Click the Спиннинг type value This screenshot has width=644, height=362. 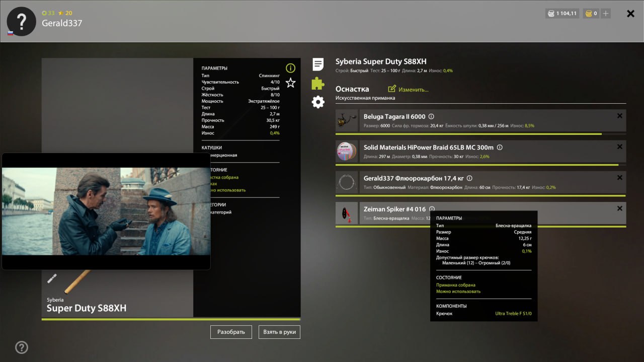(269, 76)
